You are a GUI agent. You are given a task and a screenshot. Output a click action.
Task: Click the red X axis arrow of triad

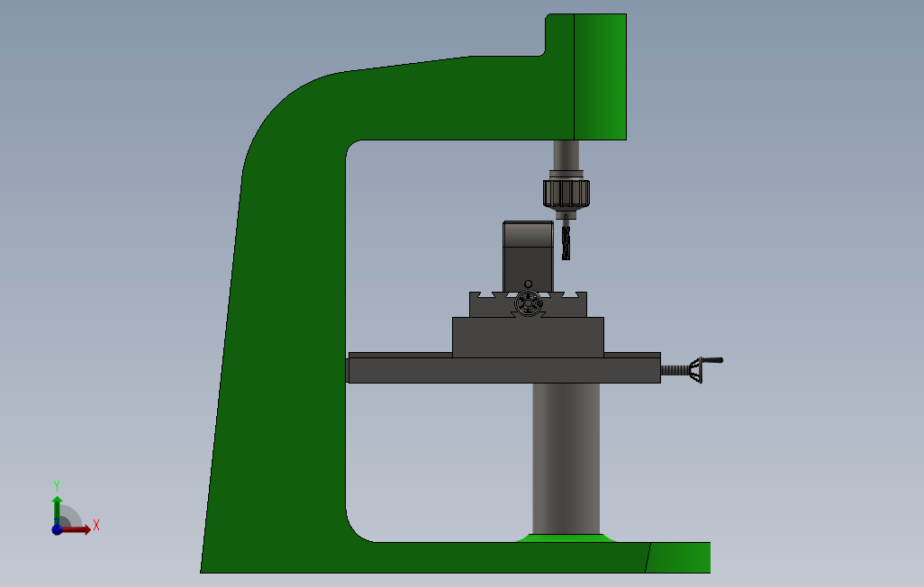pyautogui.click(x=77, y=529)
